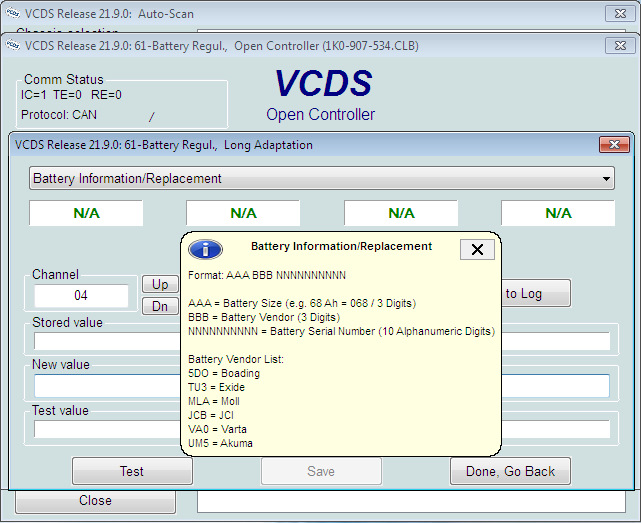Click the '5DO = Boading' vendor entry

click(224, 373)
